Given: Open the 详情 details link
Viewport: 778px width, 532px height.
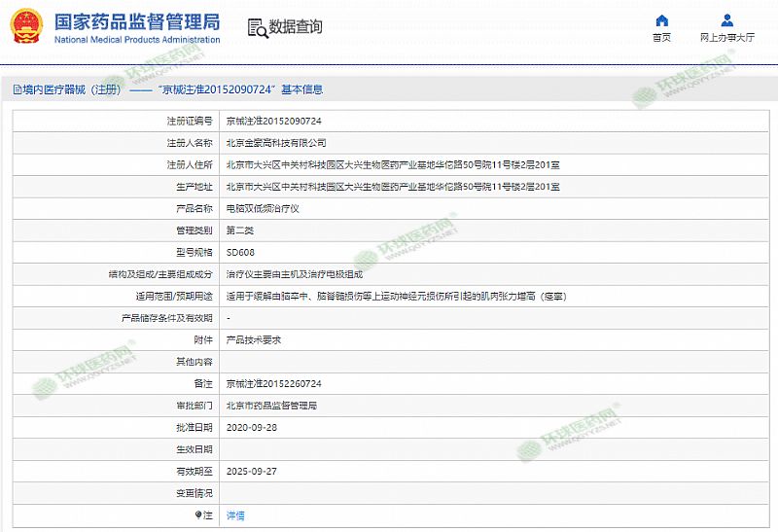Looking at the screenshot, I should point(235,515).
